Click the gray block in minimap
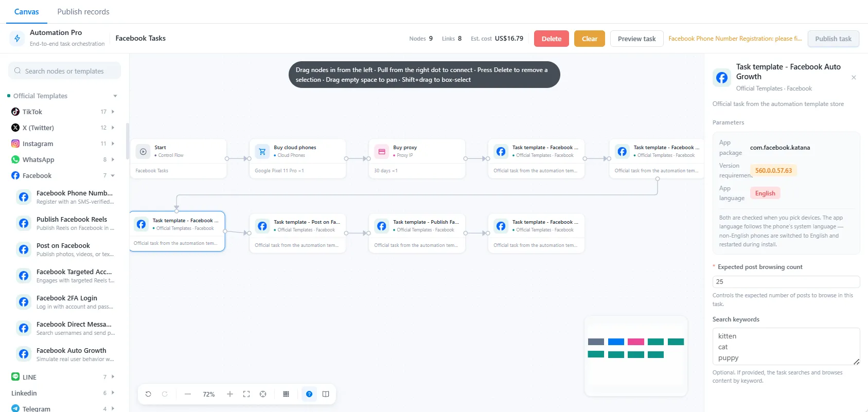This screenshot has height=412, width=868. (x=596, y=342)
